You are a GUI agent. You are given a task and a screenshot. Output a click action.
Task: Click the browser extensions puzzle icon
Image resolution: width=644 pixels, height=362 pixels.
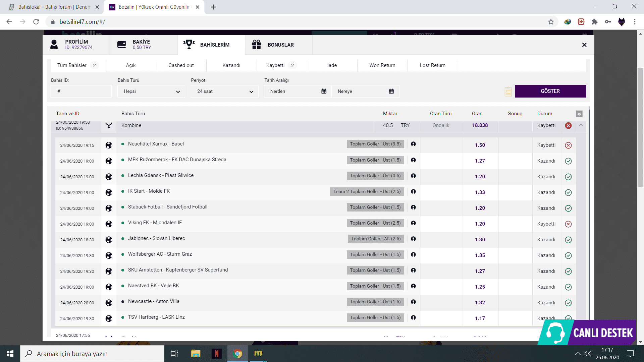[x=594, y=22]
